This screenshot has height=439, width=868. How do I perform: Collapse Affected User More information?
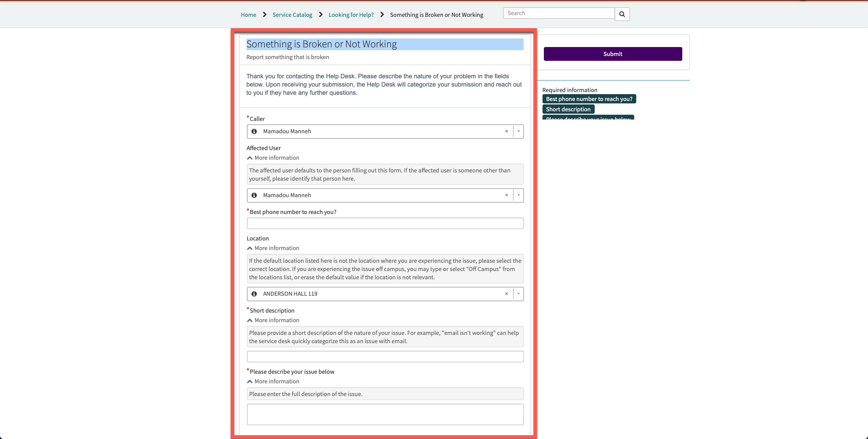pos(273,158)
